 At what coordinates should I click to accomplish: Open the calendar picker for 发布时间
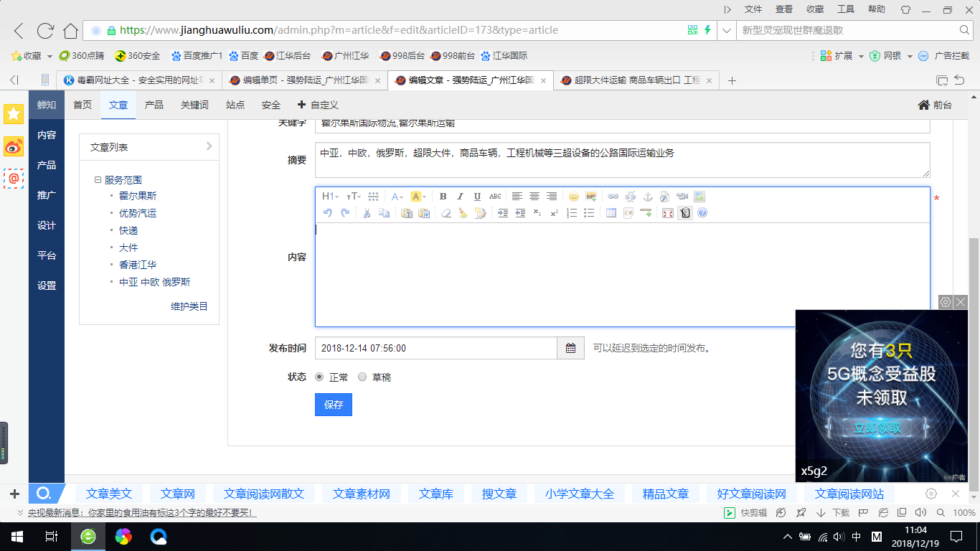coord(570,348)
